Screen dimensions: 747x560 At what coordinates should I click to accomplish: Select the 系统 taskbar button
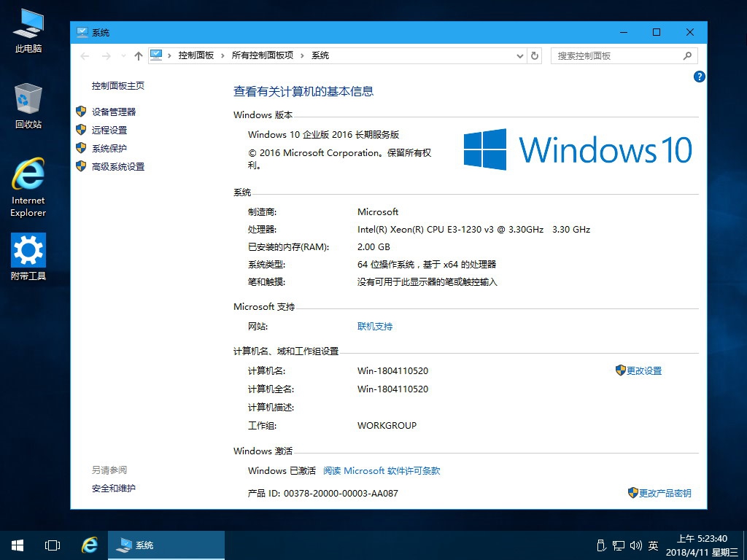coord(166,545)
